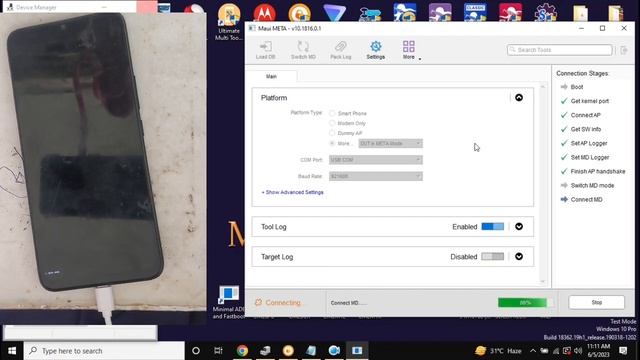This screenshot has width=640, height=360.
Task: Open Minimal ADB and Fastboot shortcut
Action: tap(229, 302)
